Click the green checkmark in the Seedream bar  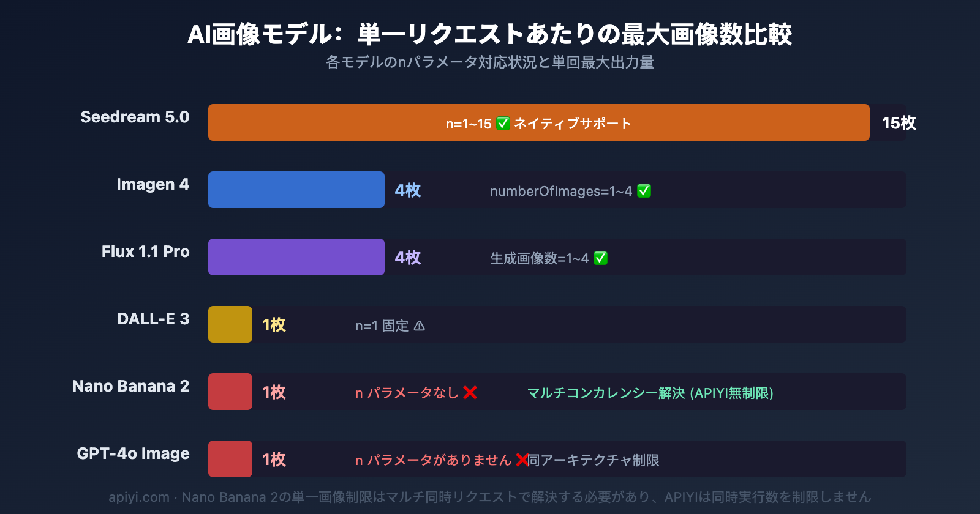click(x=503, y=124)
